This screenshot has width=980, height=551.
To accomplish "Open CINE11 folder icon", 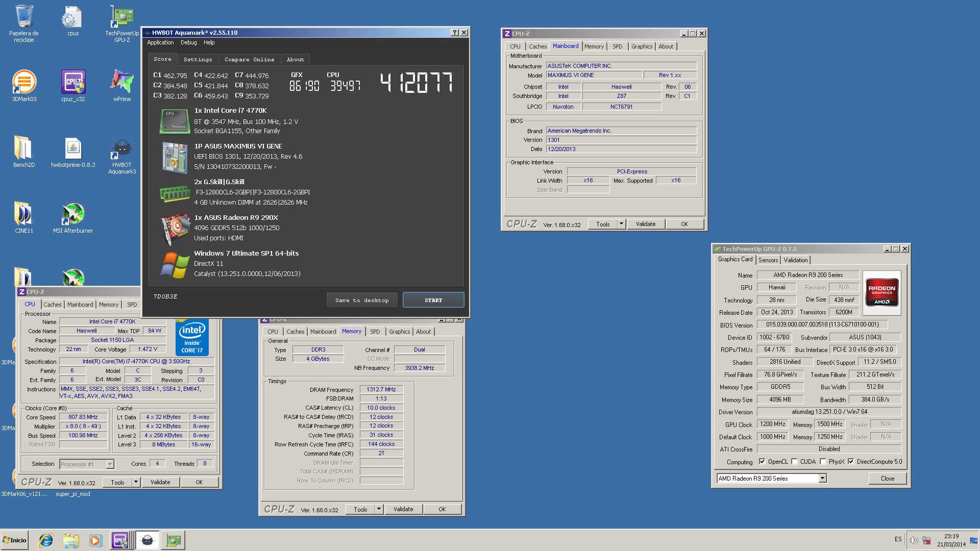I will coord(24,217).
